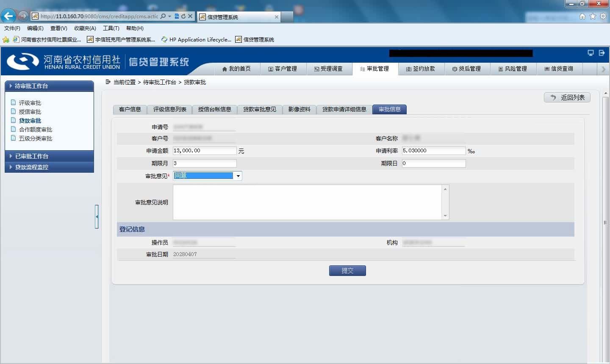This screenshot has width=610, height=364.
Task: Click the 期限日 input field
Action: click(x=434, y=163)
